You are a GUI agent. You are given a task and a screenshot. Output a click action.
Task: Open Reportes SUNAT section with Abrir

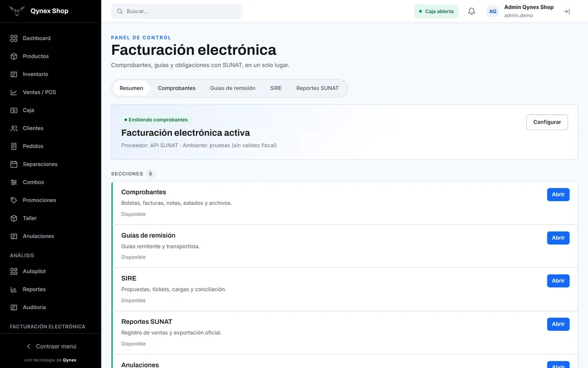point(558,324)
